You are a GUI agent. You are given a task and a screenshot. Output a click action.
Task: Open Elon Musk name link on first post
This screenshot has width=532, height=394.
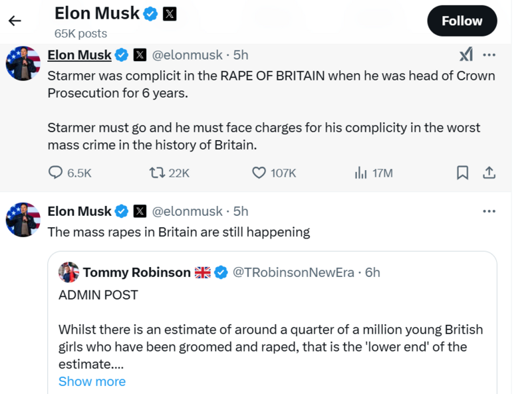tap(79, 54)
